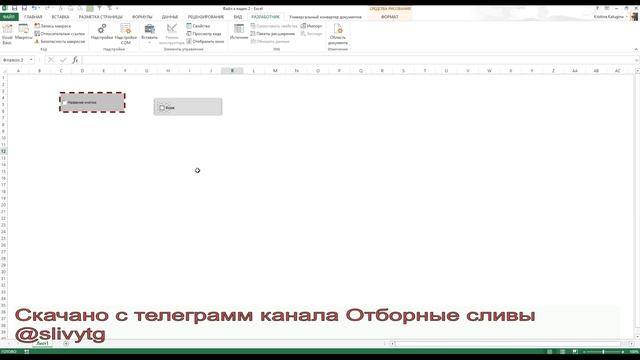Switch to the Insert (Вставка) tab
Screen dimensions: 640x360
point(60,17)
